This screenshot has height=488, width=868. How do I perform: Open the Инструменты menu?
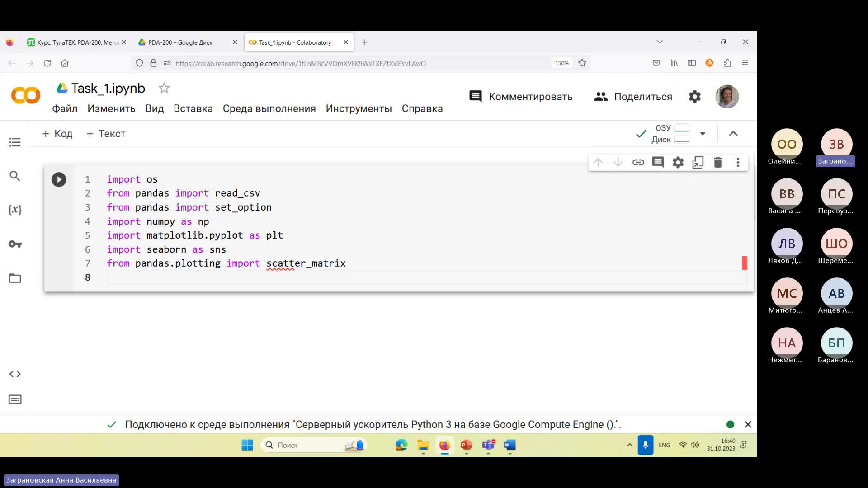click(x=359, y=108)
